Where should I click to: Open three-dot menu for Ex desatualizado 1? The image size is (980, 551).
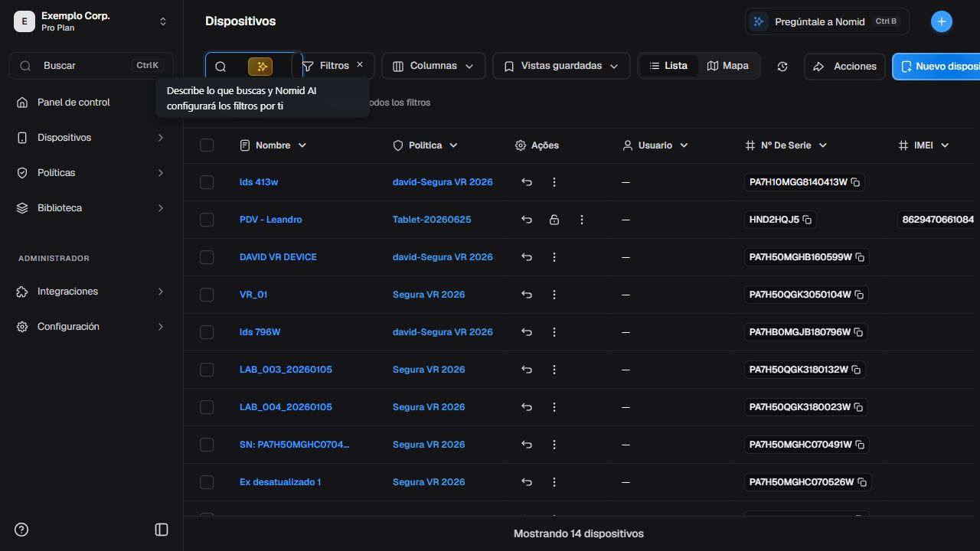click(x=554, y=482)
